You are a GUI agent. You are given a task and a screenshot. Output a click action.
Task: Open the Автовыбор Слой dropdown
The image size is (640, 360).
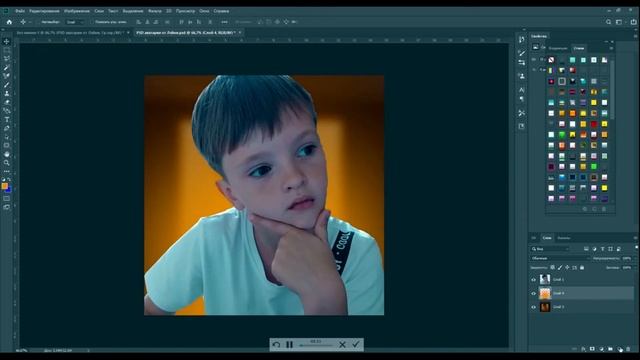coord(75,22)
